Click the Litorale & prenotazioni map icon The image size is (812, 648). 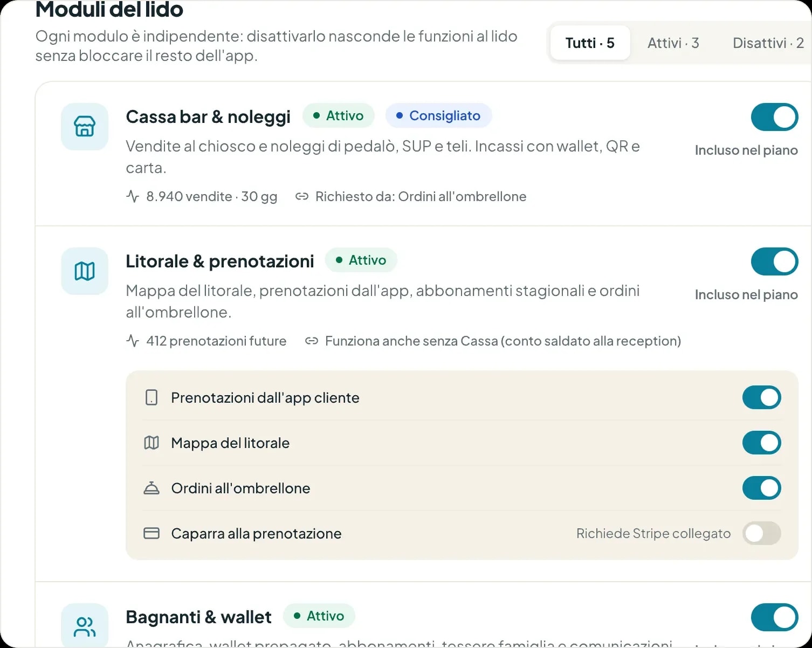pyautogui.click(x=85, y=271)
